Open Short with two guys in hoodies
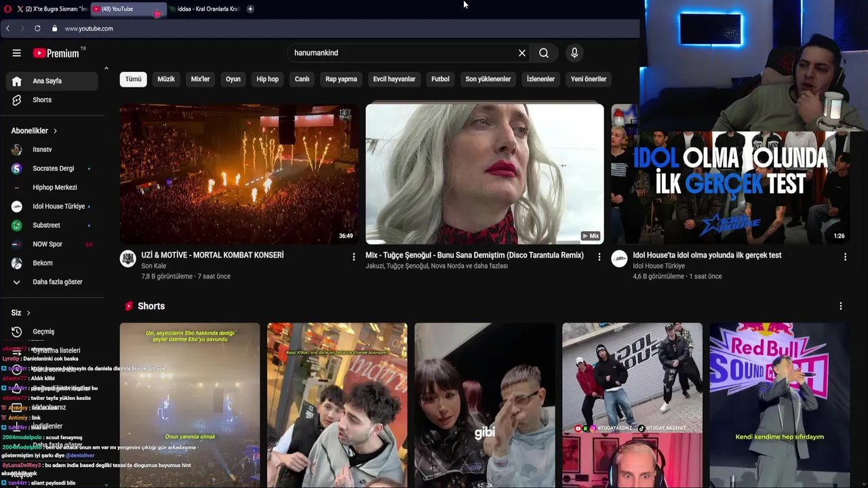Screen dimensions: 868x488 tap(337, 405)
